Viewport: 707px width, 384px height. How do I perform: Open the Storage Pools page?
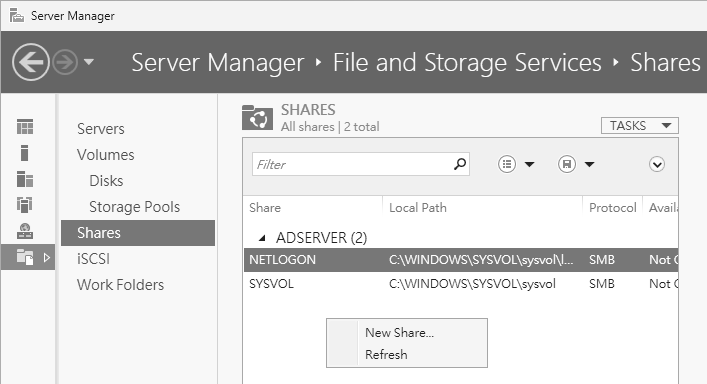(x=134, y=207)
